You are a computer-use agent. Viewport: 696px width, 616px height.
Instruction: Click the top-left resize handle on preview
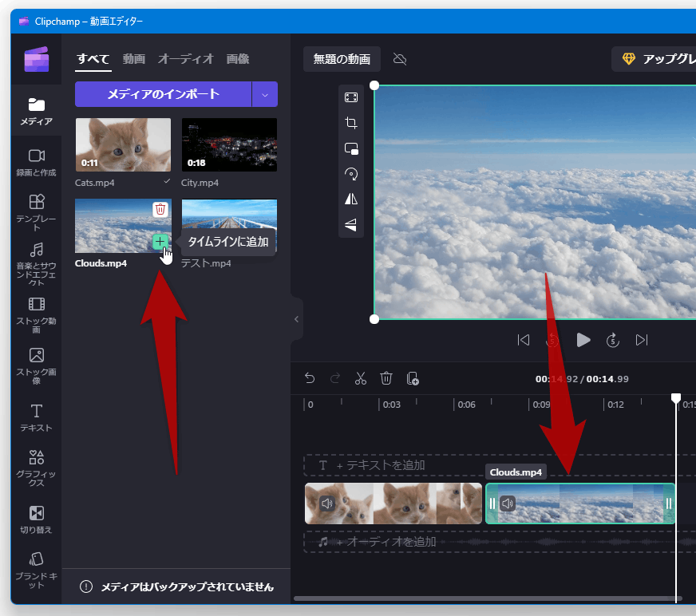(x=374, y=85)
